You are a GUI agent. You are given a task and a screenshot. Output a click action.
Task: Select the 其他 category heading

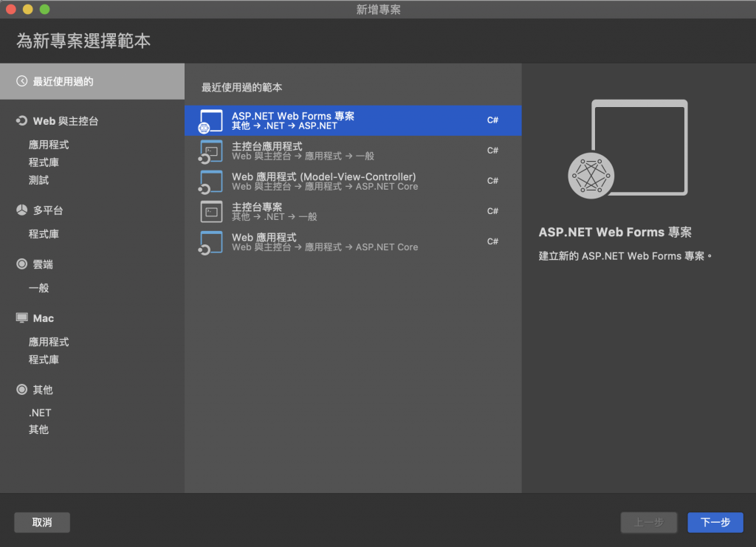pyautogui.click(x=43, y=390)
